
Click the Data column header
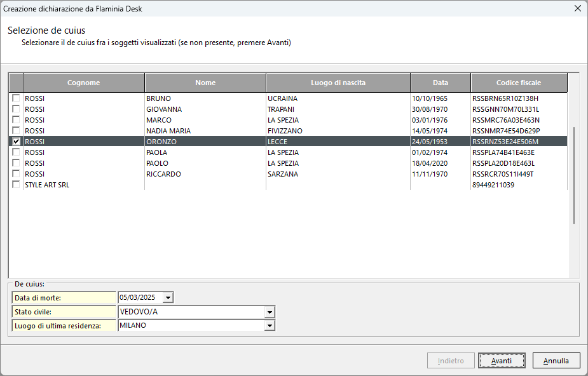pyautogui.click(x=440, y=83)
